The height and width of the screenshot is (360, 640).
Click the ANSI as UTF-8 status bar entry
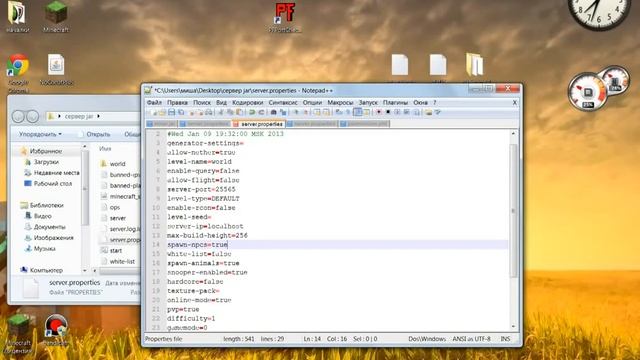point(471,339)
